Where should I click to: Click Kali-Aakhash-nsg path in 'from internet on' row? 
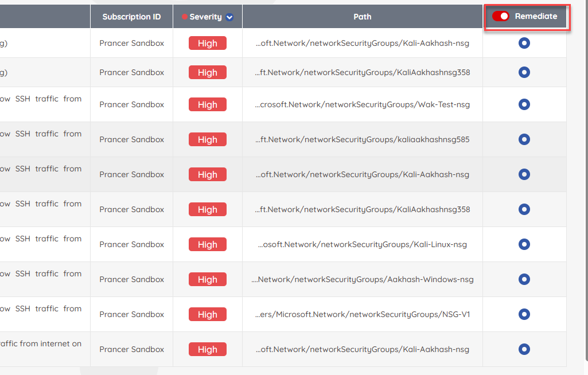point(362,350)
